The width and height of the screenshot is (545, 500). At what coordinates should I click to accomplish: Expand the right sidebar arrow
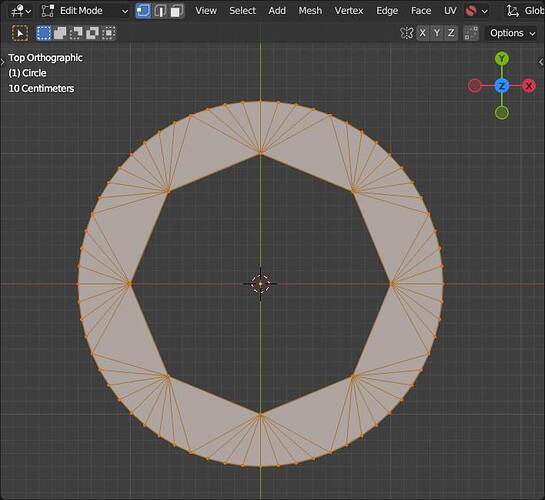541,63
